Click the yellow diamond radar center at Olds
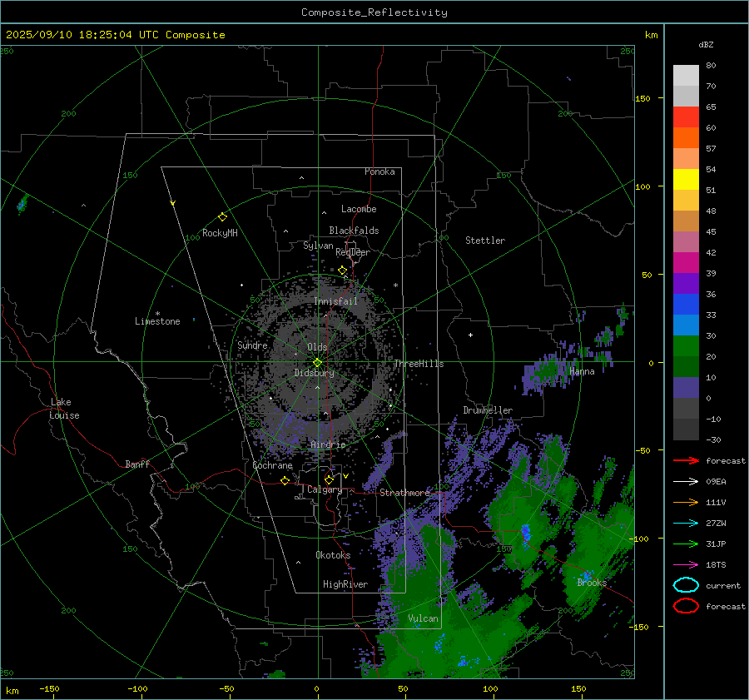 pyautogui.click(x=317, y=363)
